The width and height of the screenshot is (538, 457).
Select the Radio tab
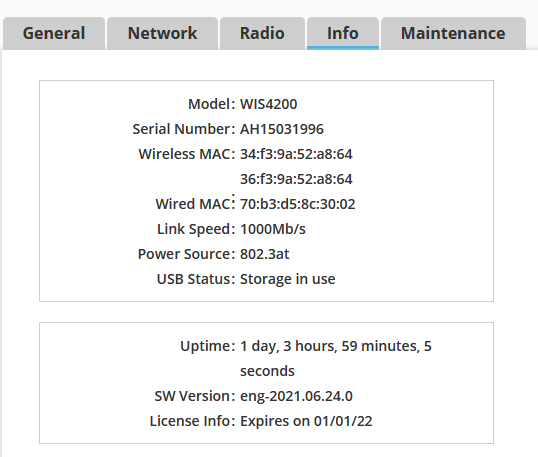pos(262,33)
